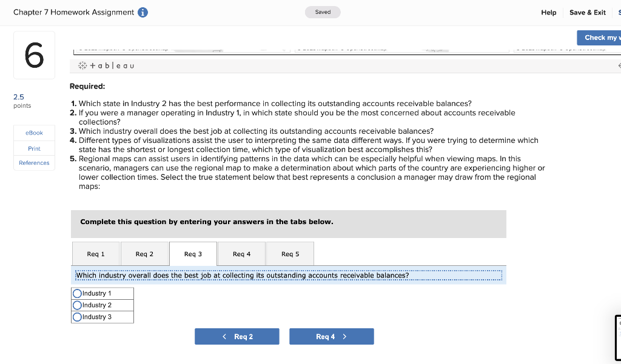
Task: Select the currently active Req 3 tab
Action: (192, 253)
